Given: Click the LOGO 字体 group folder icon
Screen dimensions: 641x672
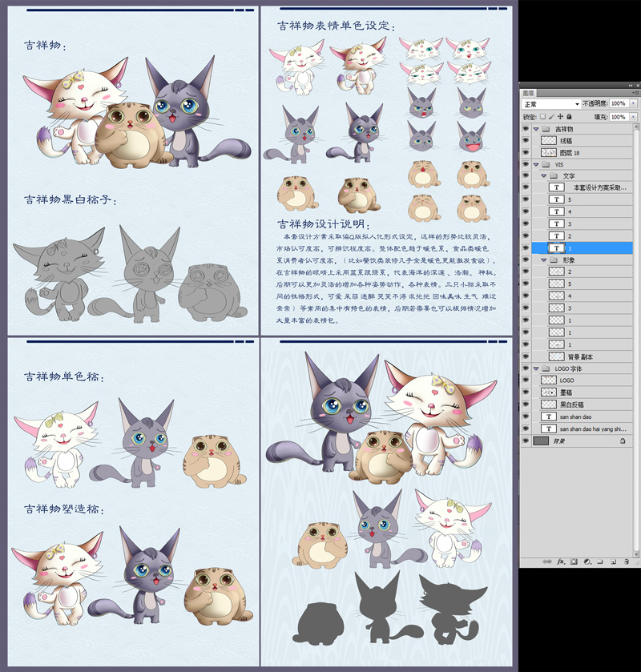Looking at the screenshot, I should (x=546, y=368).
